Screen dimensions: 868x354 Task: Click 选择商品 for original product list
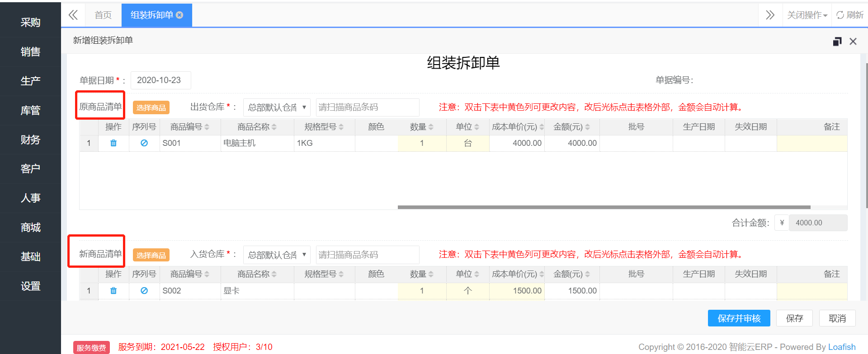151,107
